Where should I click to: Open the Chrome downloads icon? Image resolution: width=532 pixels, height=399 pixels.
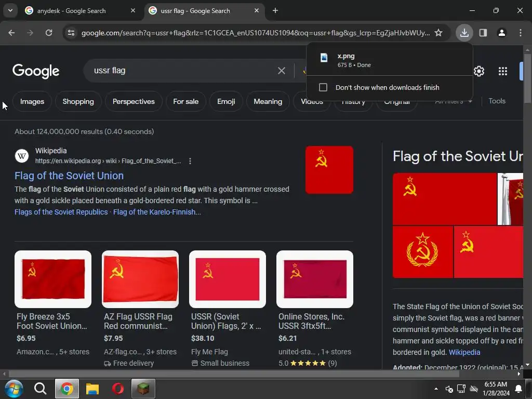[x=464, y=33]
